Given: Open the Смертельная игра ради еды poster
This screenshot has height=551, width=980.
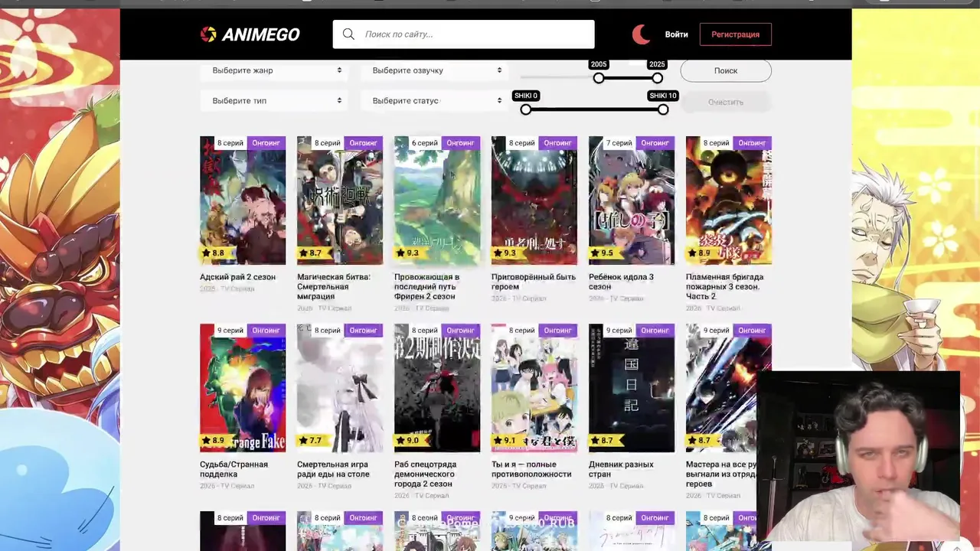Looking at the screenshot, I should (x=340, y=388).
